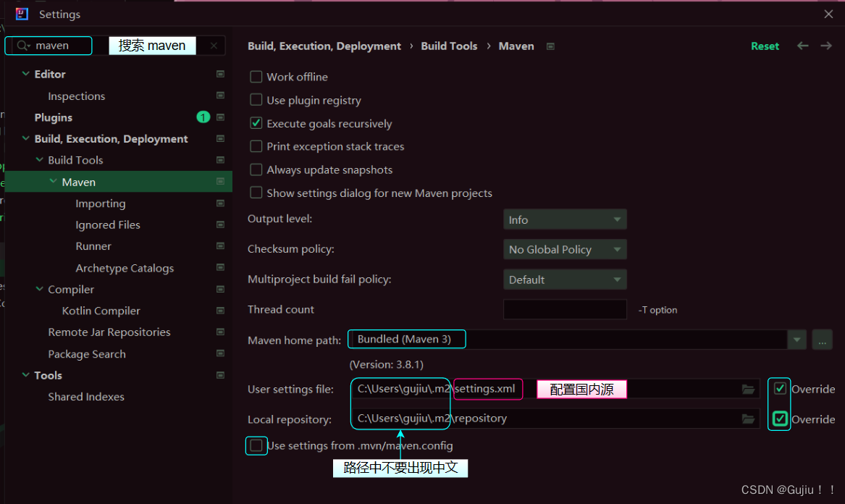This screenshot has height=504, width=845.
Task: Uncheck Execute goals recursively
Action: click(256, 123)
